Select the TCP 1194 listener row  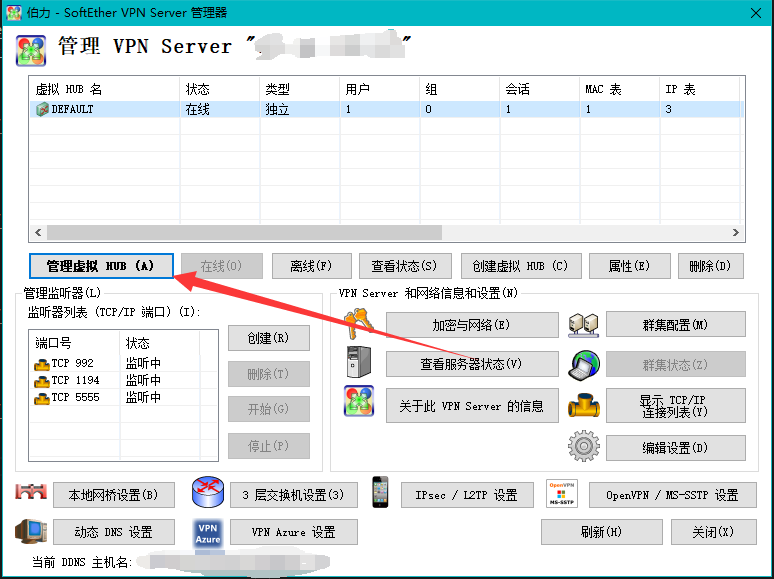[x=123, y=381]
